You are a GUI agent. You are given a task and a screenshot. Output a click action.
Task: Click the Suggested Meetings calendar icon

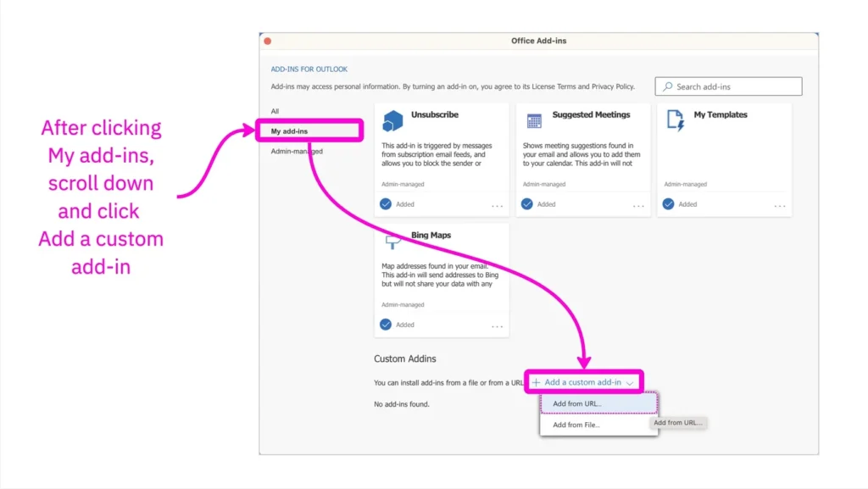pyautogui.click(x=534, y=120)
